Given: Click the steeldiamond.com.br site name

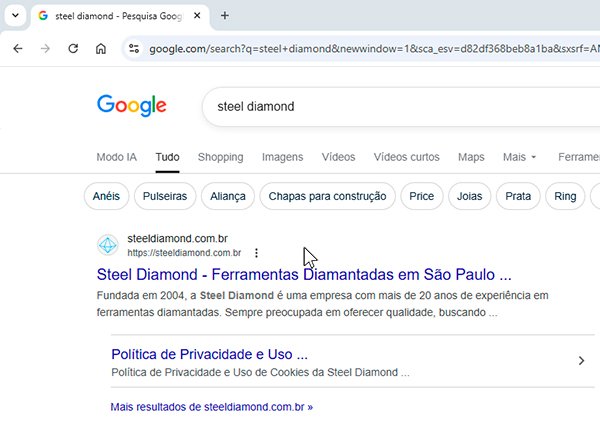Looking at the screenshot, I should (178, 238).
